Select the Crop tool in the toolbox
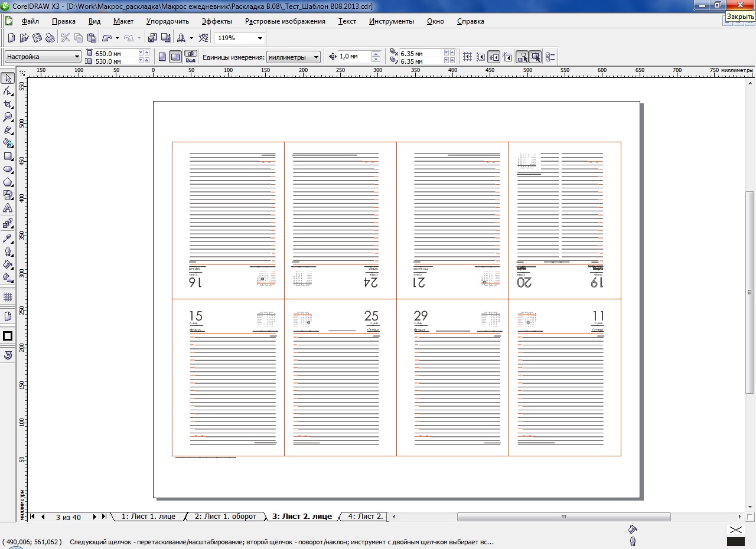This screenshot has width=756, height=549. click(x=8, y=104)
